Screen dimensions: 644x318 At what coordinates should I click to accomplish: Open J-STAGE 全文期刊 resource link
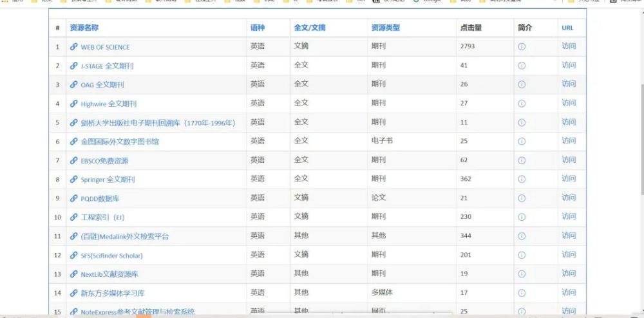coord(107,66)
